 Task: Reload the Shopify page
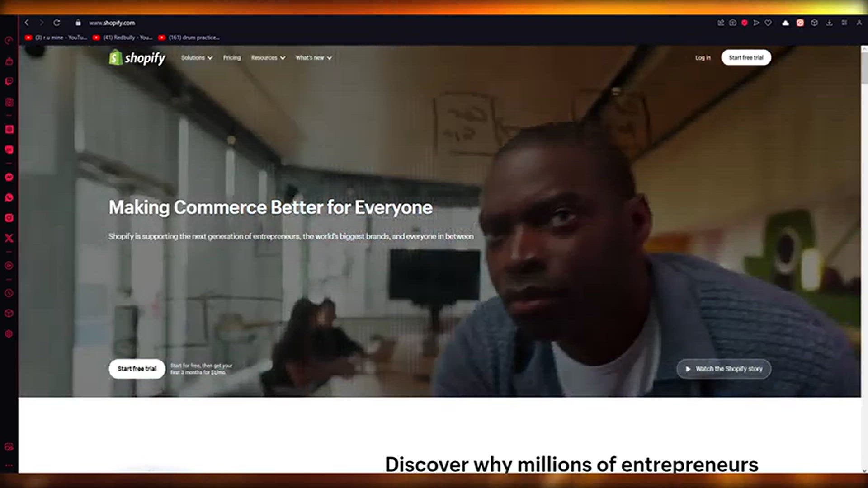click(x=57, y=23)
